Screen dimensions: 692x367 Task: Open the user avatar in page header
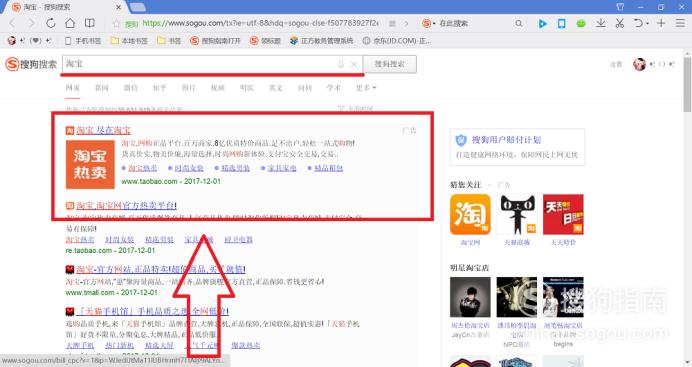[639, 64]
